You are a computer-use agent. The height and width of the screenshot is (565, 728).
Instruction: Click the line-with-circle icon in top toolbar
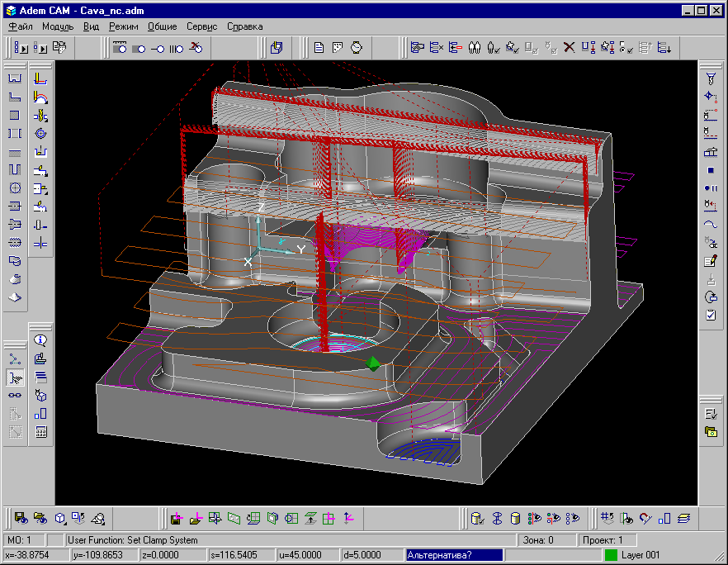[x=158, y=48]
